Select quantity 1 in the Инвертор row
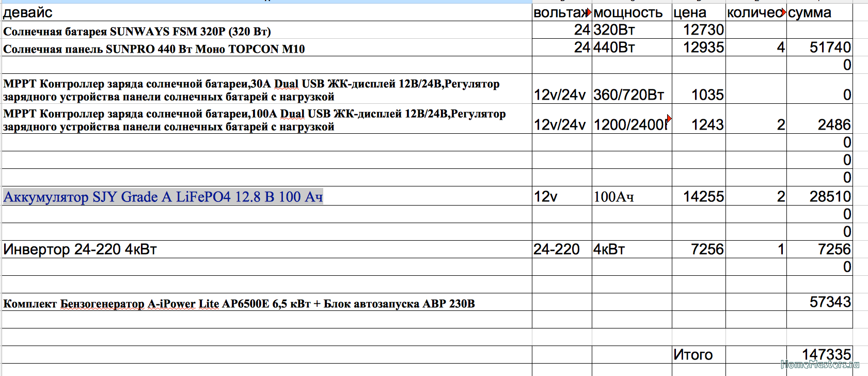 pyautogui.click(x=756, y=249)
